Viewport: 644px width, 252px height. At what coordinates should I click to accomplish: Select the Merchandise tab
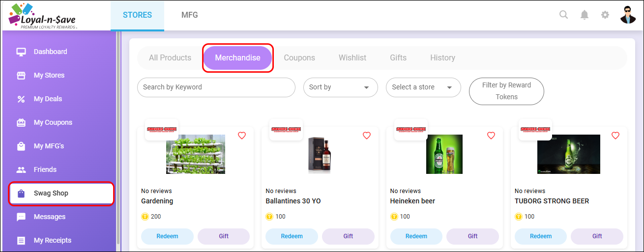coord(237,58)
